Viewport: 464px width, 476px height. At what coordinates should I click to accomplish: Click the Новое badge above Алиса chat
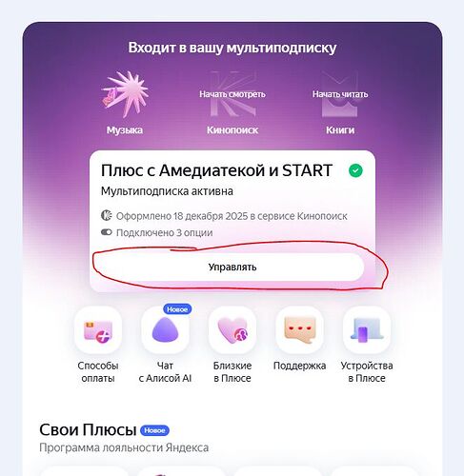click(x=177, y=309)
